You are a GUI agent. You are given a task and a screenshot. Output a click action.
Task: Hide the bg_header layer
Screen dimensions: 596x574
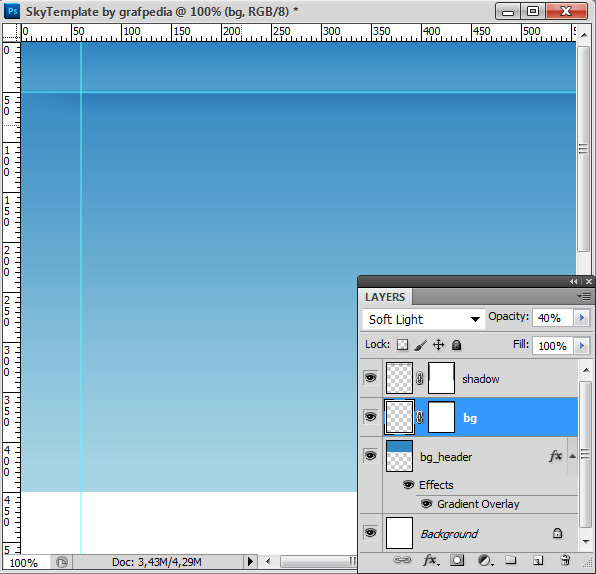[371, 455]
